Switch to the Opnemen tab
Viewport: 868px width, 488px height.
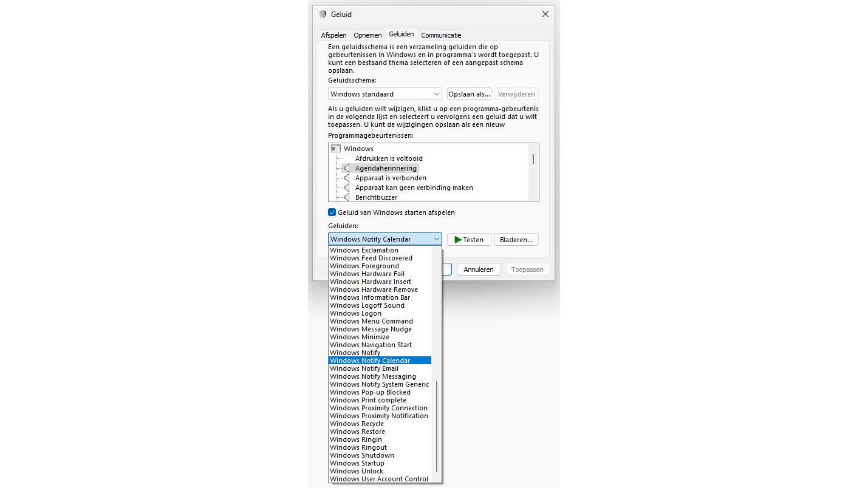pos(367,35)
